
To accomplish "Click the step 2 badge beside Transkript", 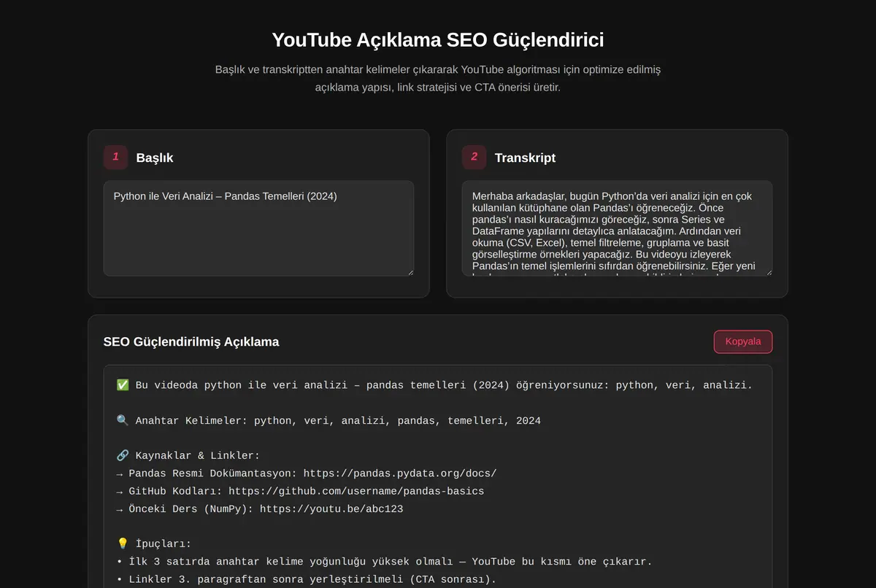I will [474, 157].
